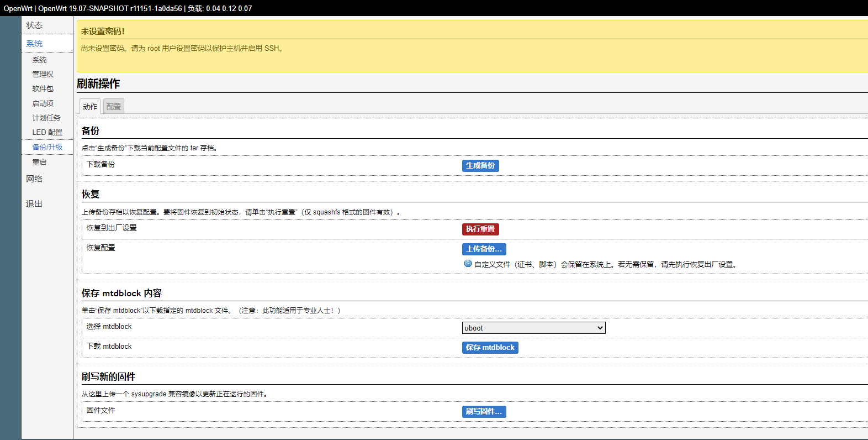Image resolution: width=868 pixels, height=440 pixels.
Task: Go to 启动项 in sidebar
Action: point(43,103)
